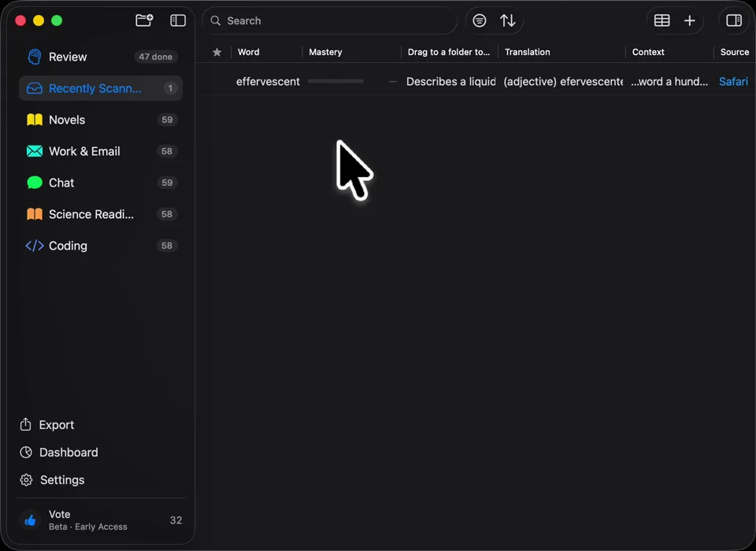This screenshot has height=551, width=756.
Task: Open the Chat folder
Action: point(101,183)
